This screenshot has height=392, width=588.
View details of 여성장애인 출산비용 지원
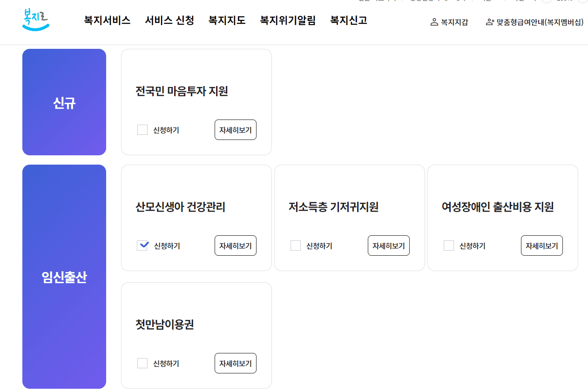[541, 245]
